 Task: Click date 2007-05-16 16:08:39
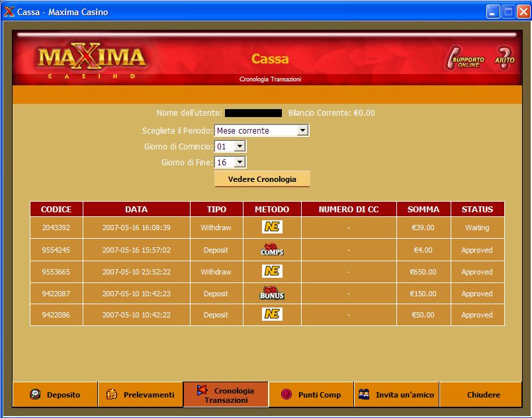tap(136, 228)
